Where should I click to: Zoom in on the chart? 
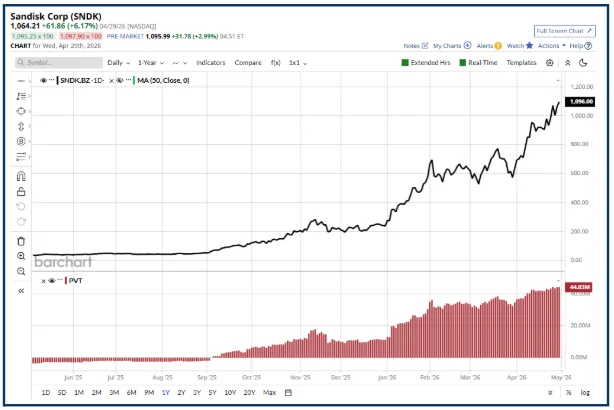click(21, 256)
